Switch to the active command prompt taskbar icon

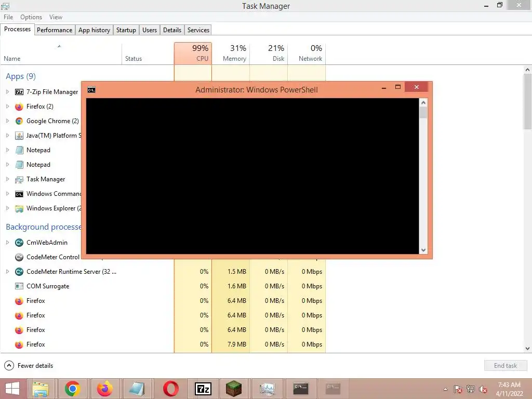coord(301,389)
